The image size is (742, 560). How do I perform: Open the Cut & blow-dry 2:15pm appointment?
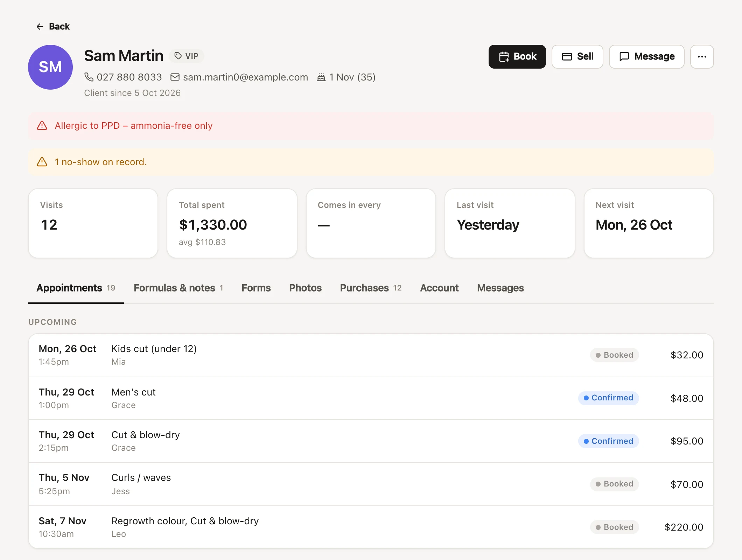(x=371, y=441)
